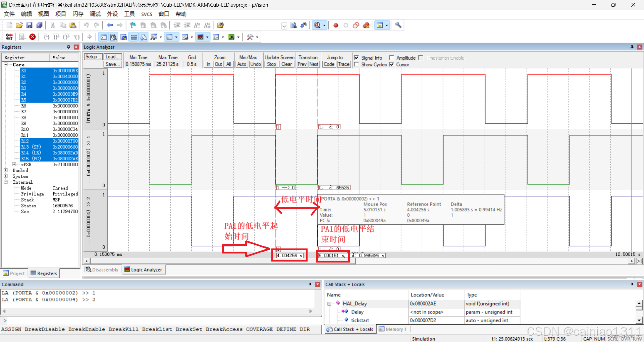Click the New file icon

click(x=9, y=25)
